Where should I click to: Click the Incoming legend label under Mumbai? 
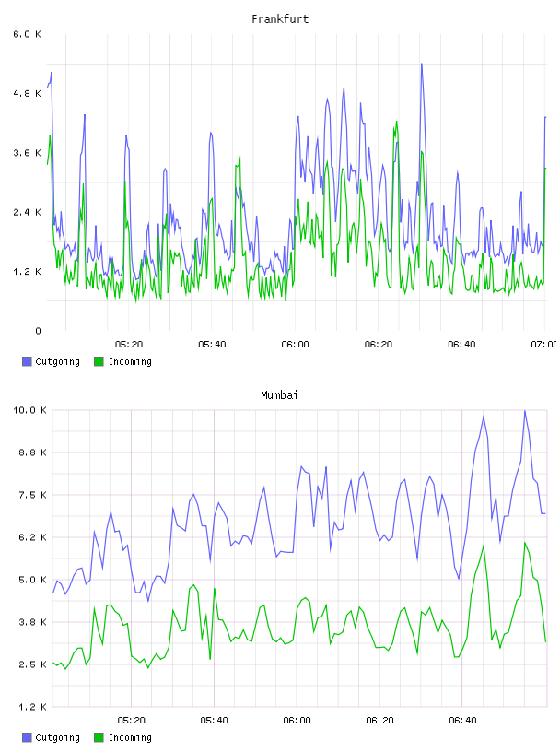[130, 738]
